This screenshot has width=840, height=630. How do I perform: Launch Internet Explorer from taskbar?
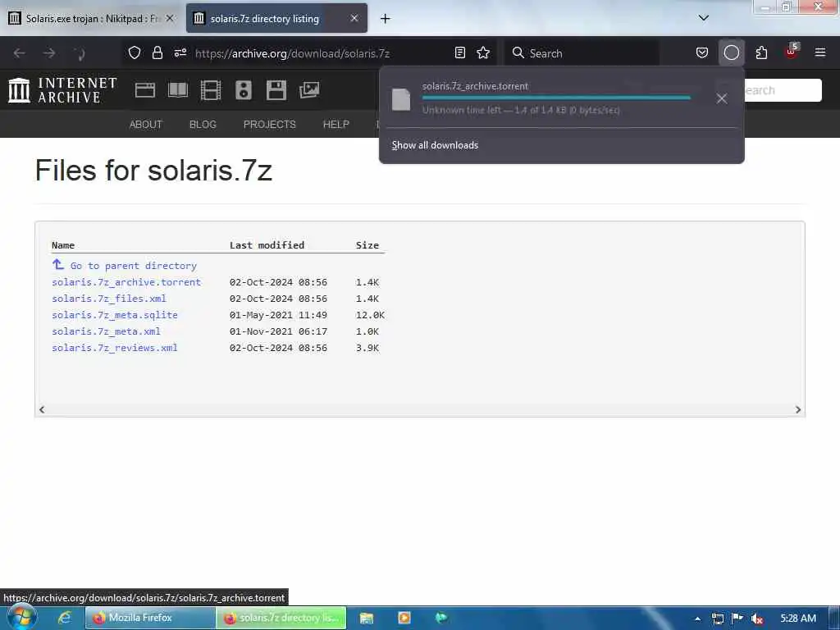coord(65,619)
